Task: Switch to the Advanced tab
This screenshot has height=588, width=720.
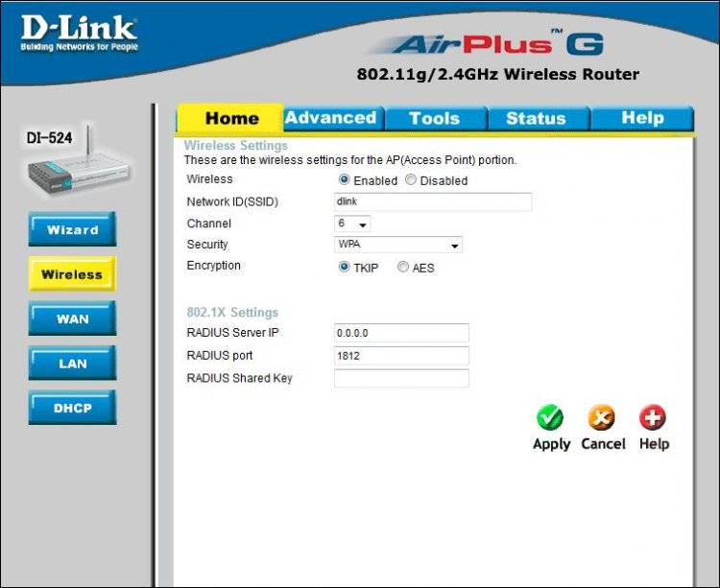Action: [x=330, y=118]
